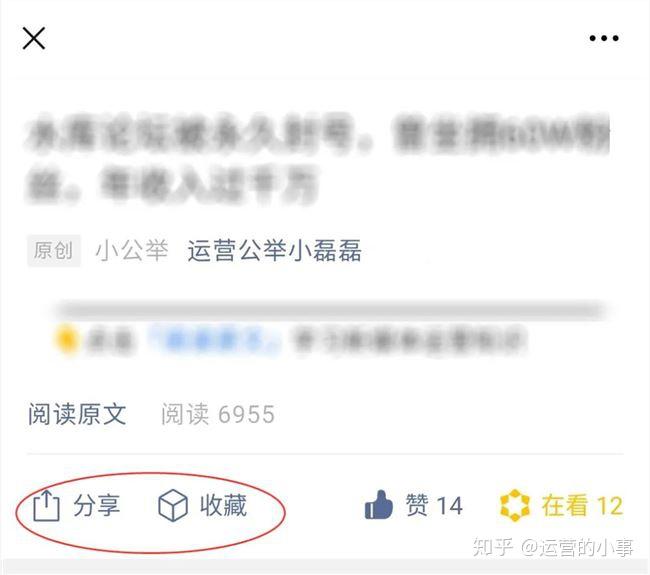The width and height of the screenshot is (650, 575).
Task: Tap the 收藏 label
Action: click(223, 506)
